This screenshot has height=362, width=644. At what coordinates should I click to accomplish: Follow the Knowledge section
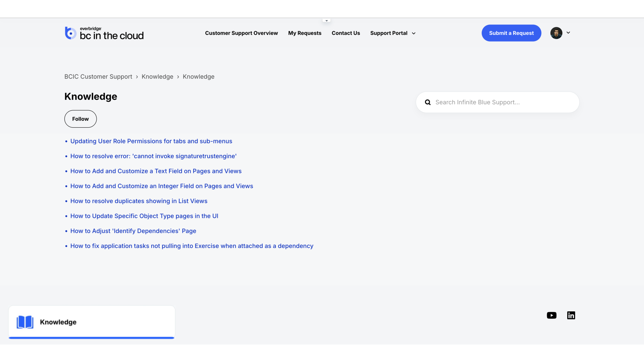pos(80,119)
